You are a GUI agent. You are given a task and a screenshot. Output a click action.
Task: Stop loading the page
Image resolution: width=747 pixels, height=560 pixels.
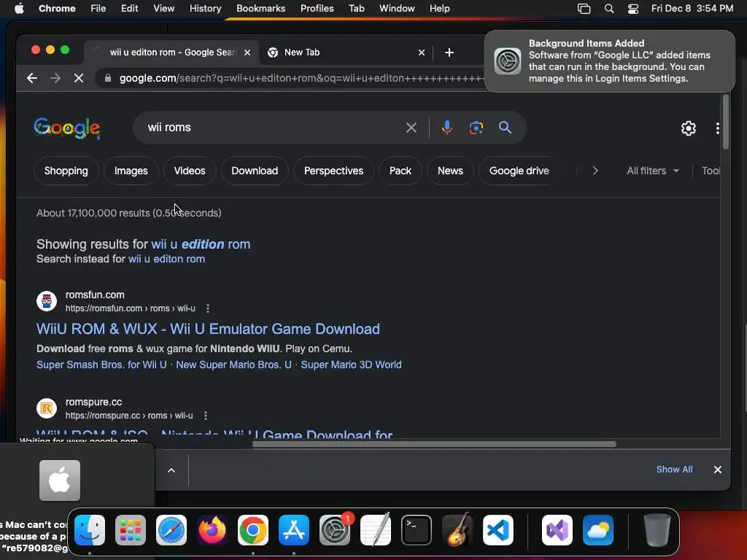[x=79, y=78]
